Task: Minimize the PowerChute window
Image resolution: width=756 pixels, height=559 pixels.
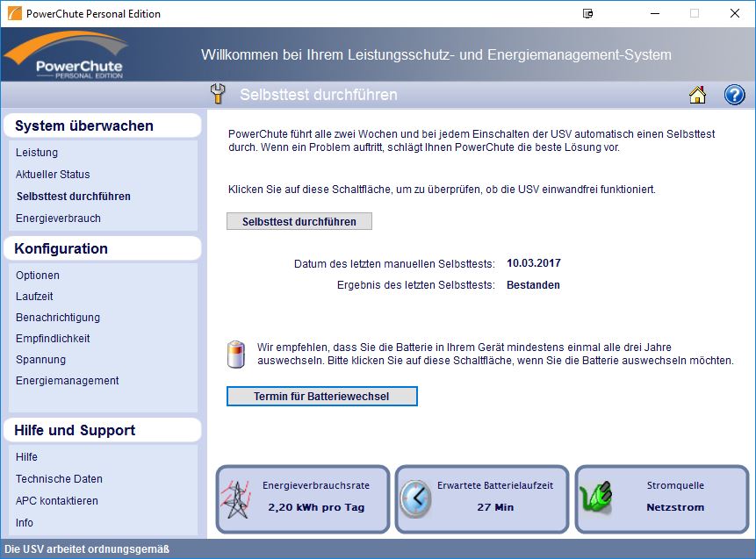Action: coord(655,13)
